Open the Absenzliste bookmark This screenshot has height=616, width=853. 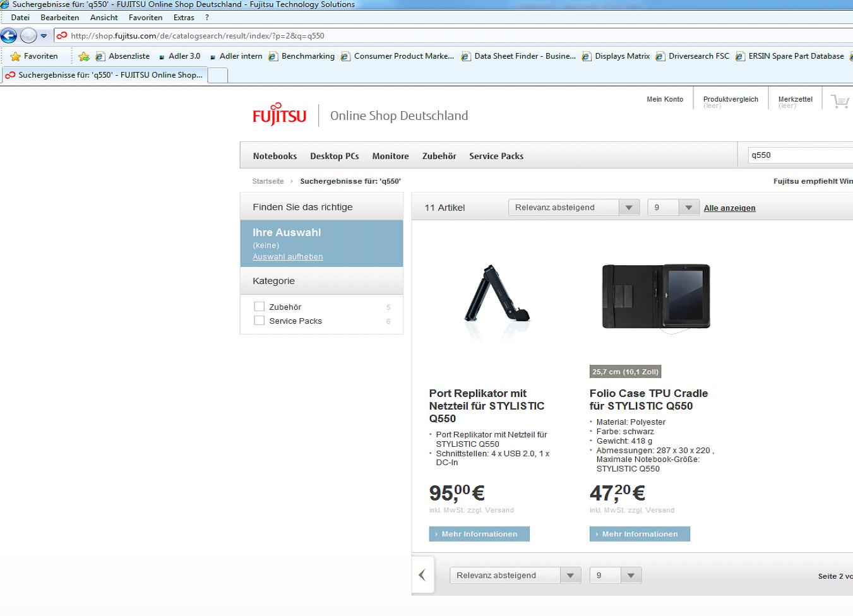click(x=122, y=56)
